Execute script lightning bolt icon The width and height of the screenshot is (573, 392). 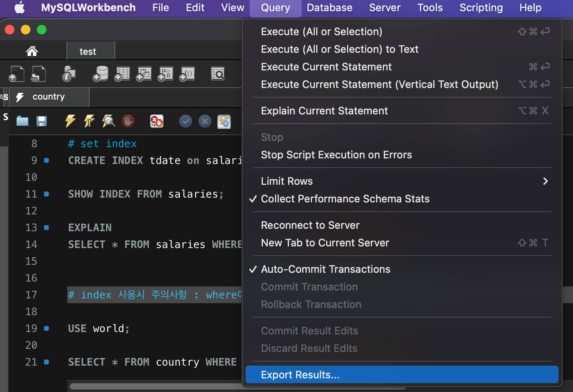pos(70,121)
